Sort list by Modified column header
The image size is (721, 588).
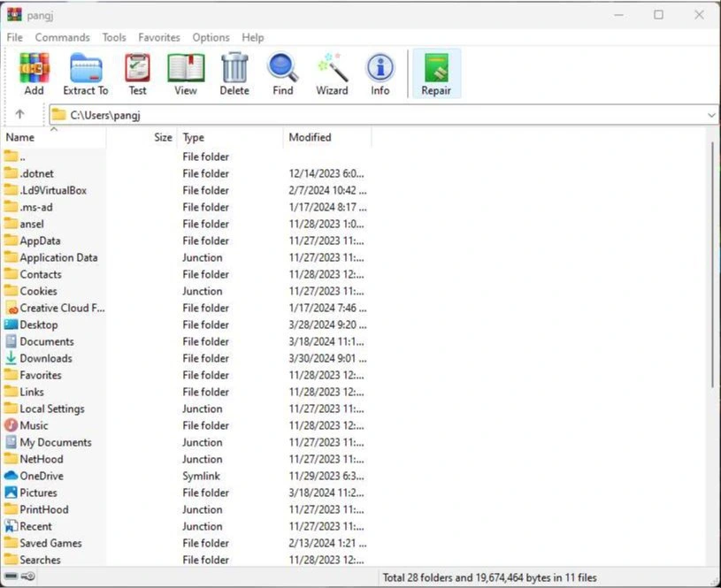pyautogui.click(x=327, y=137)
